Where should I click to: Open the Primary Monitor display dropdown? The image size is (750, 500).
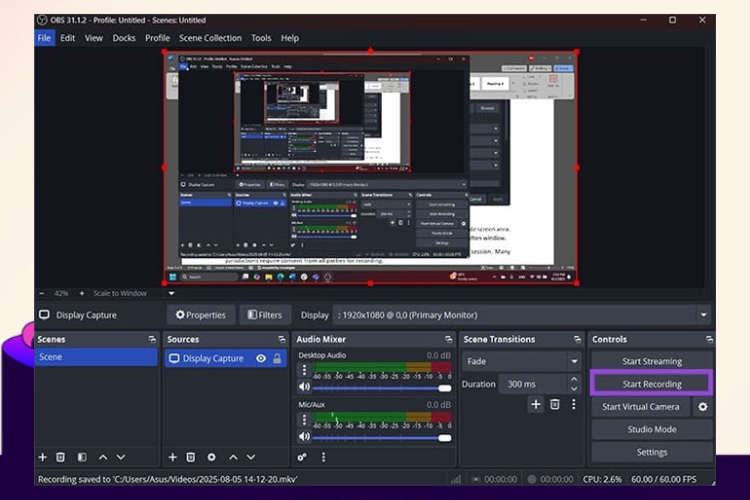pos(704,315)
